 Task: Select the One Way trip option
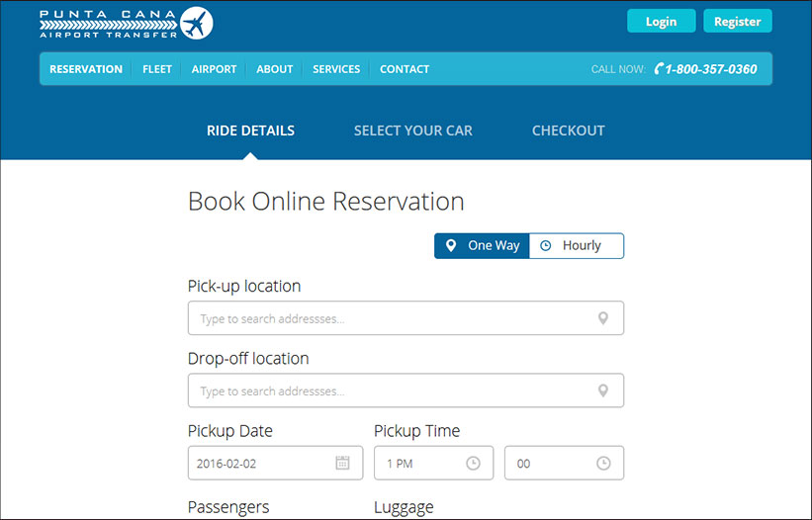click(482, 246)
